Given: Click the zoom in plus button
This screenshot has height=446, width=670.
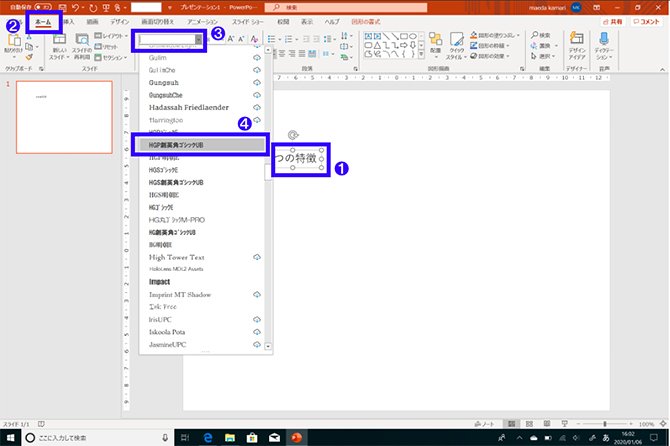Looking at the screenshot, I should [x=631, y=424].
